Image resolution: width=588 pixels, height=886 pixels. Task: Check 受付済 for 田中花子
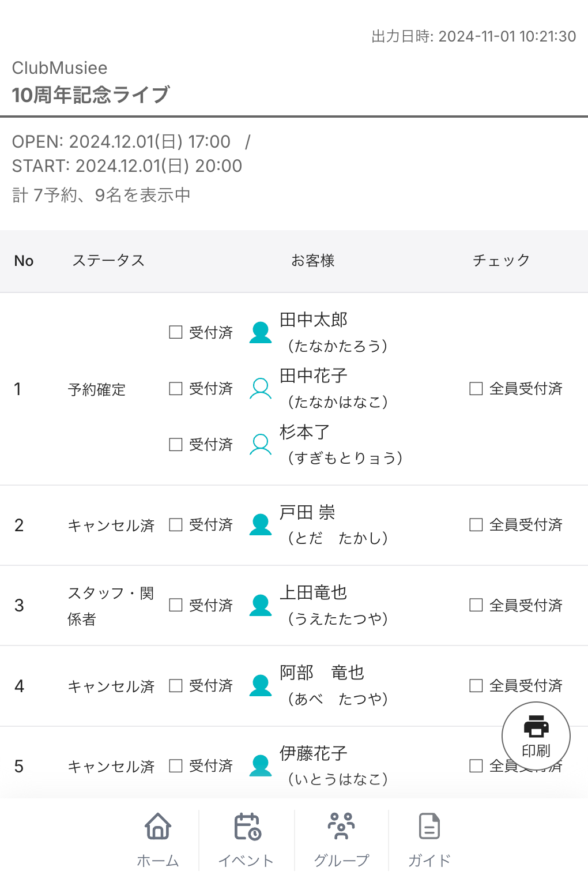point(176,388)
